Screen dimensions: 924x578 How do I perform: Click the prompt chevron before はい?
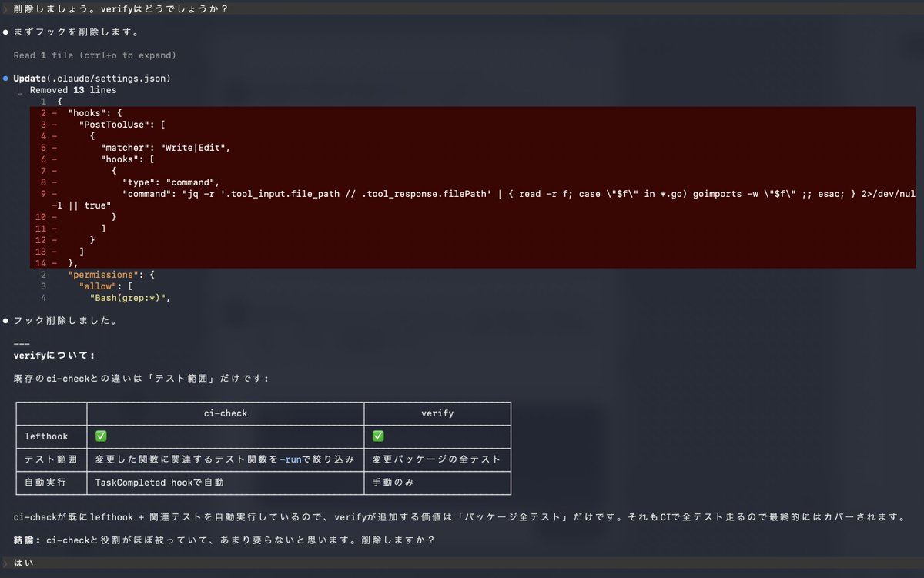click(x=5, y=563)
